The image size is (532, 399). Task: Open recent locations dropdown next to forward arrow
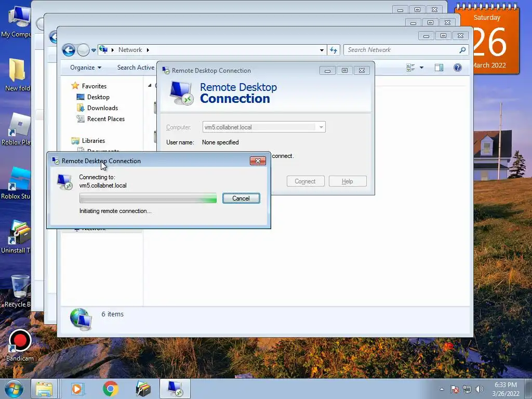point(94,50)
